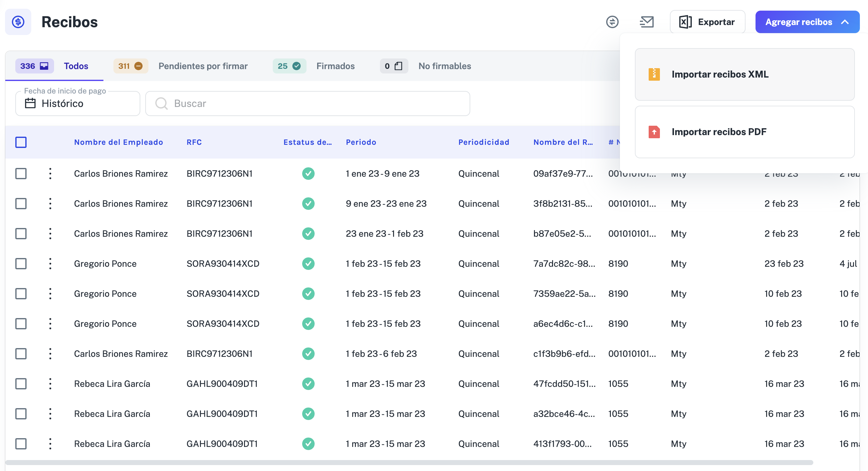Click status check for receipt a32bce46-4c
Image resolution: width=868 pixels, height=471 pixels.
[x=308, y=414]
